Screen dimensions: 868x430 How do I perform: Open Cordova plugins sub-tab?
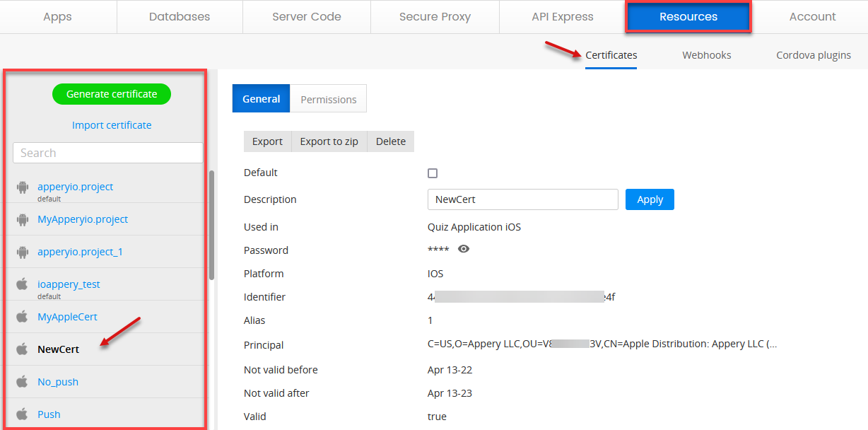coord(814,55)
